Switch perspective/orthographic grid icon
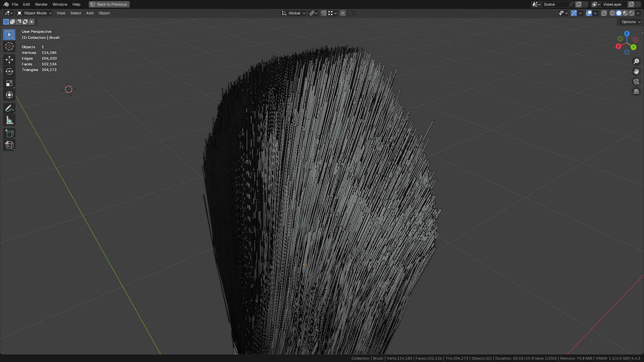 [x=636, y=92]
